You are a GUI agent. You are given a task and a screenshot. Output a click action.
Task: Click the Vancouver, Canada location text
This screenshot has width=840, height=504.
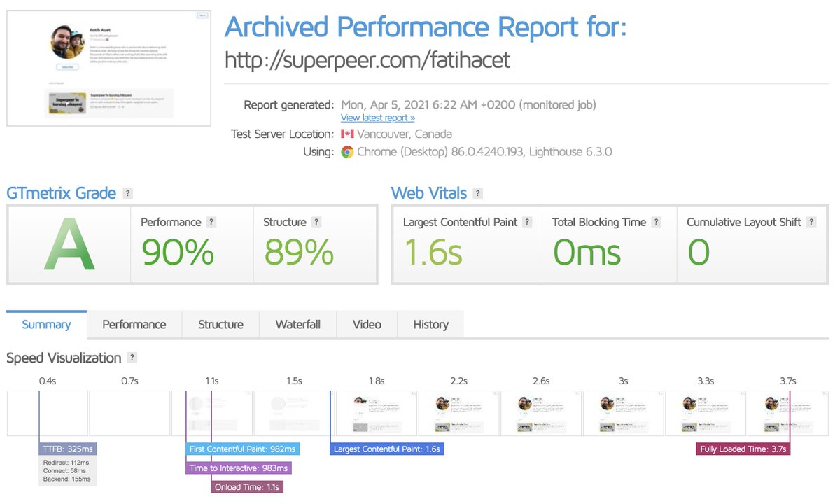tap(405, 134)
